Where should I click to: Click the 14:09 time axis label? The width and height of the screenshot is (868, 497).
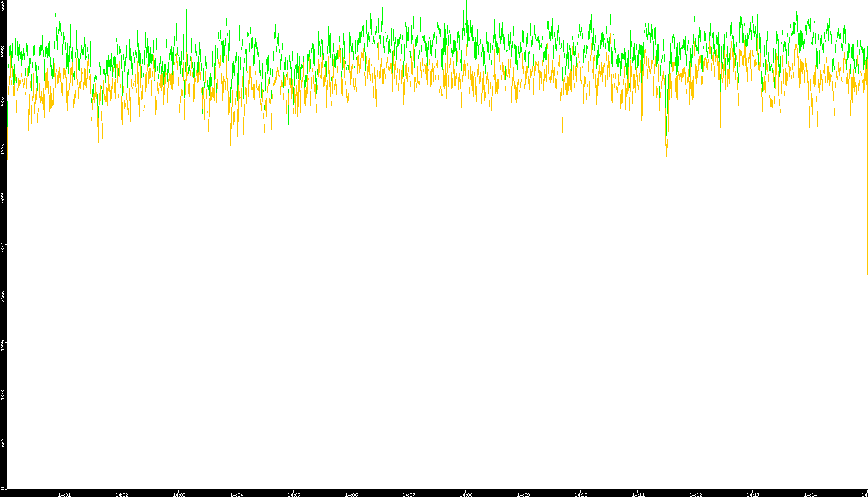(x=523, y=494)
